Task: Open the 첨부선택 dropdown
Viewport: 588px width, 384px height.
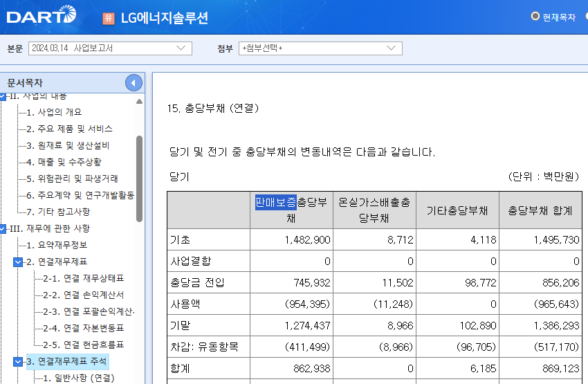Action: tap(320, 48)
